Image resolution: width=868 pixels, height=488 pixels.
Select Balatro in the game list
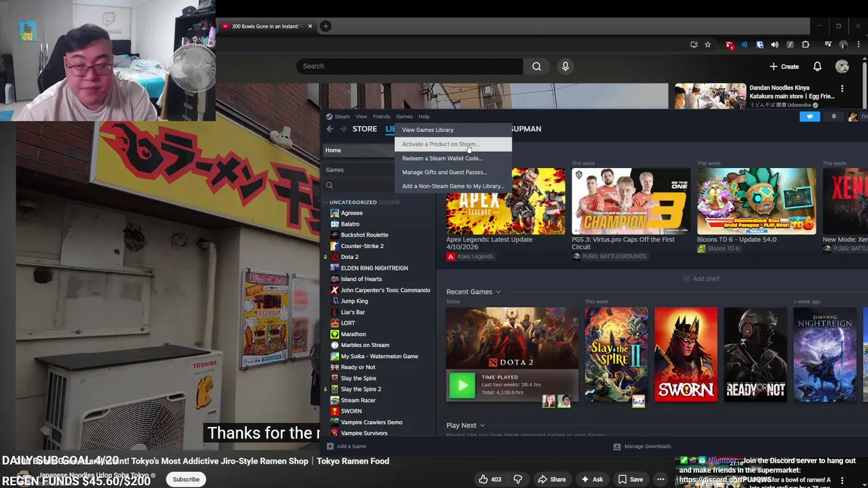click(x=350, y=224)
